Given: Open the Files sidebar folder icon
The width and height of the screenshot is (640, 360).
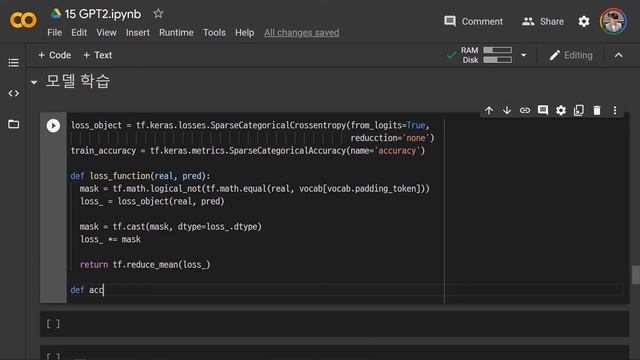Looking at the screenshot, I should tap(13, 124).
